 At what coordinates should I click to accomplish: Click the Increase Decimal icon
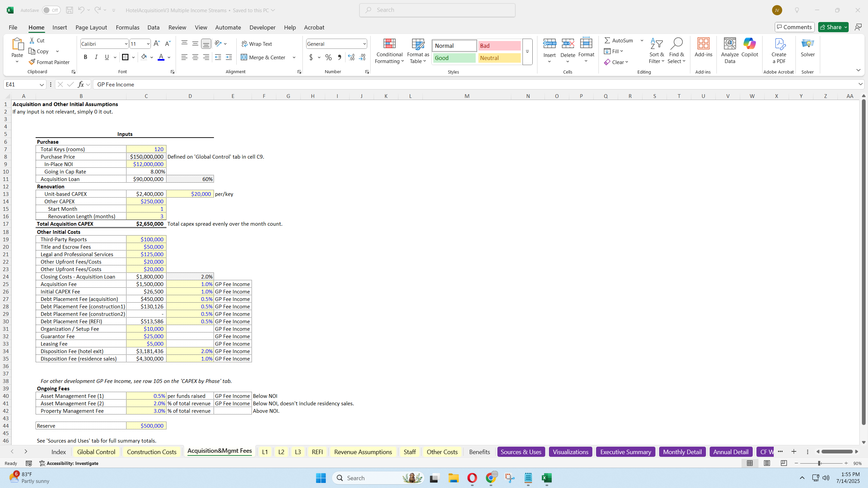[351, 57]
